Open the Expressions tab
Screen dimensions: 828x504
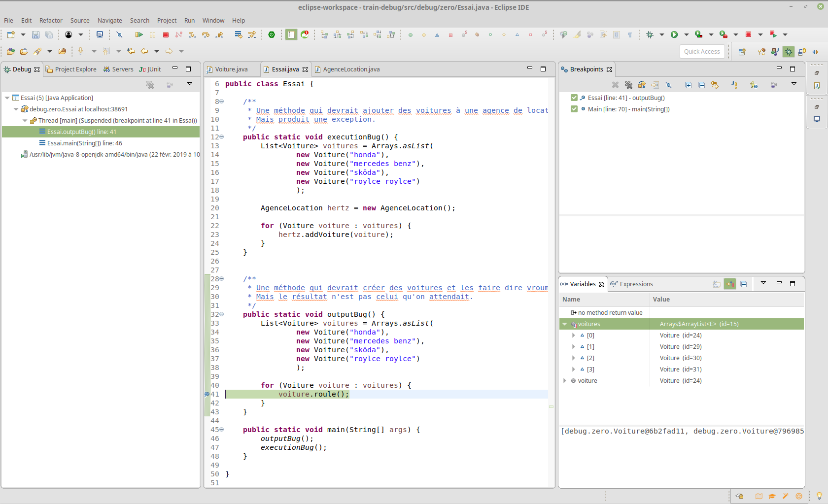(x=636, y=284)
